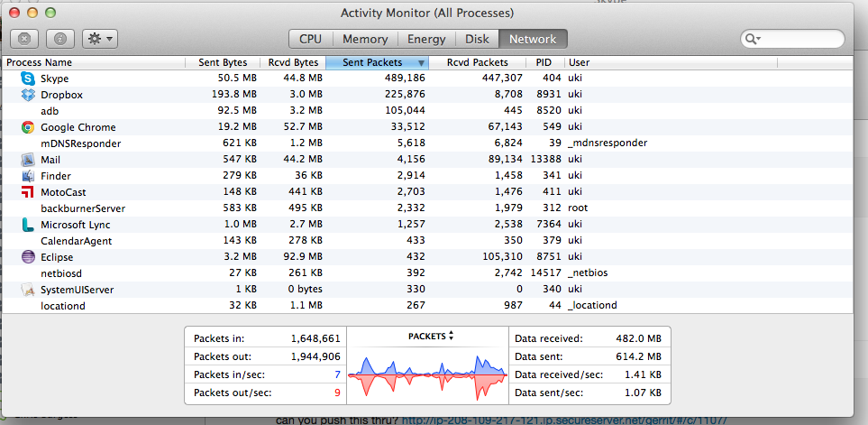This screenshot has width=868, height=425.
Task: Click Eclipse's 105,310 received packets value
Action: [501, 257]
